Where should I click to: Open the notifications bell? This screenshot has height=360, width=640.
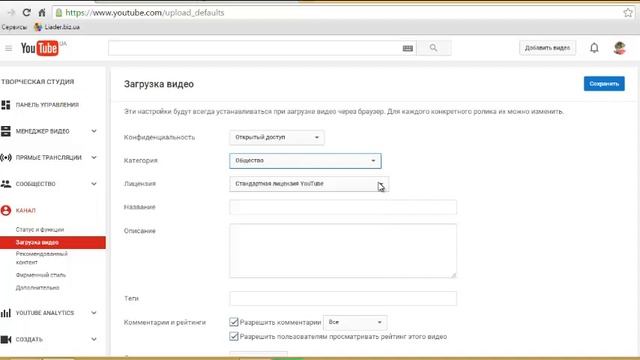tap(594, 48)
